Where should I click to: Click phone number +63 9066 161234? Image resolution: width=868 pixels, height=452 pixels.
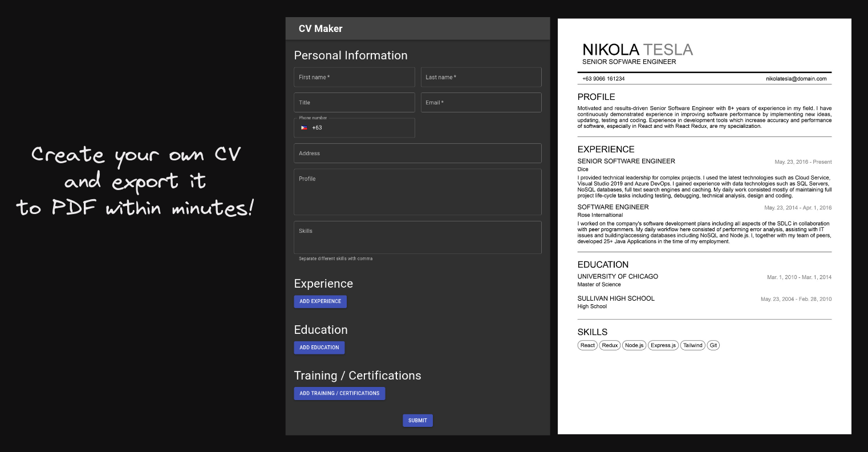pyautogui.click(x=603, y=79)
